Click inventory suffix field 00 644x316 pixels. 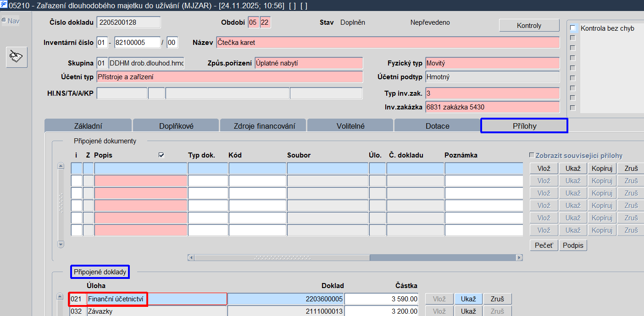[172, 43]
